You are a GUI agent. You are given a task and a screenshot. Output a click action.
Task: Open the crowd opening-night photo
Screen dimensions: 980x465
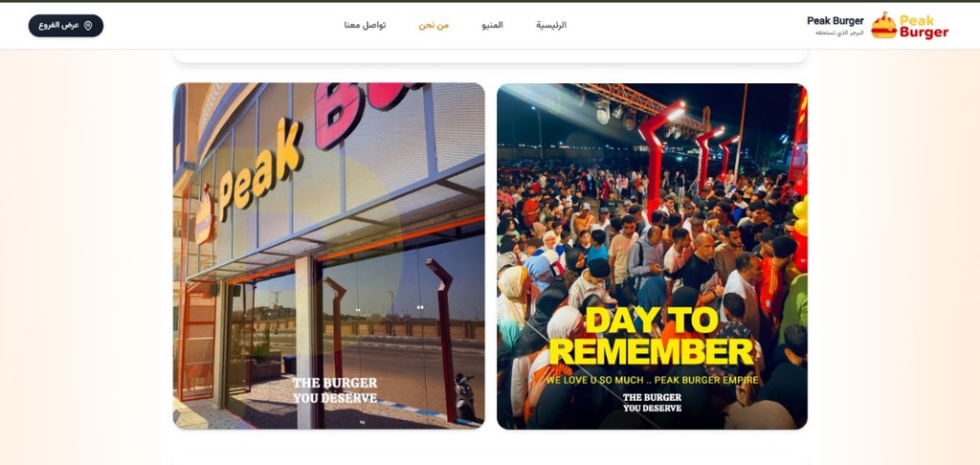click(652, 255)
